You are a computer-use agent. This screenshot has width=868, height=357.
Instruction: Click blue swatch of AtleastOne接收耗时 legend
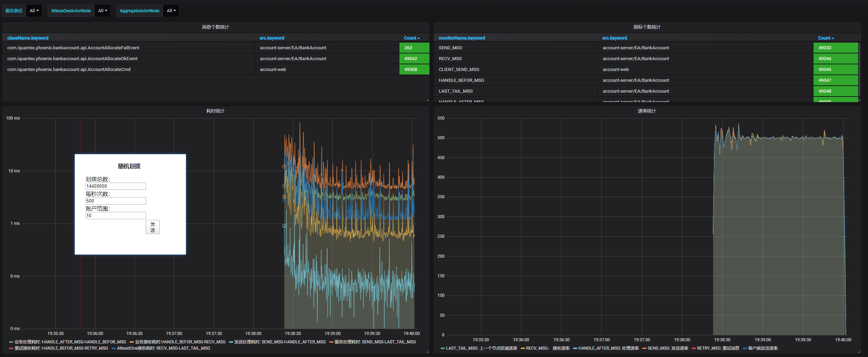click(x=114, y=349)
